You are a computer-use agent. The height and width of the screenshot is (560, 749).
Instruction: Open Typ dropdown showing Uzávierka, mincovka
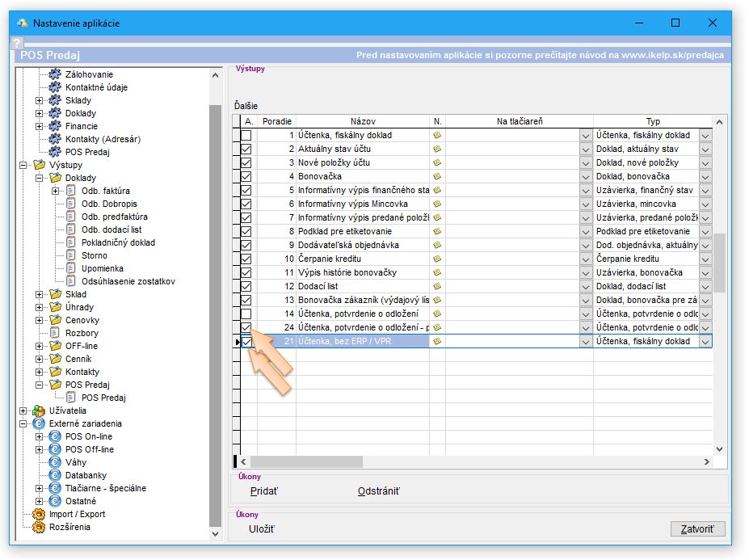pyautogui.click(x=705, y=204)
